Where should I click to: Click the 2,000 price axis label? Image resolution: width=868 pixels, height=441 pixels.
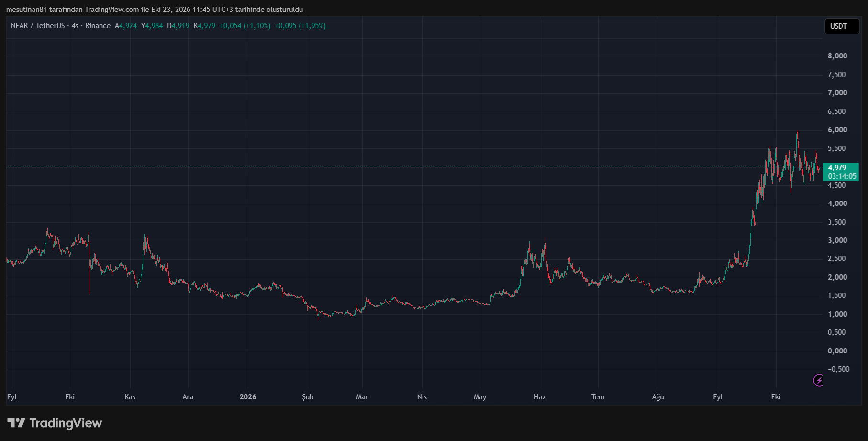(x=837, y=277)
